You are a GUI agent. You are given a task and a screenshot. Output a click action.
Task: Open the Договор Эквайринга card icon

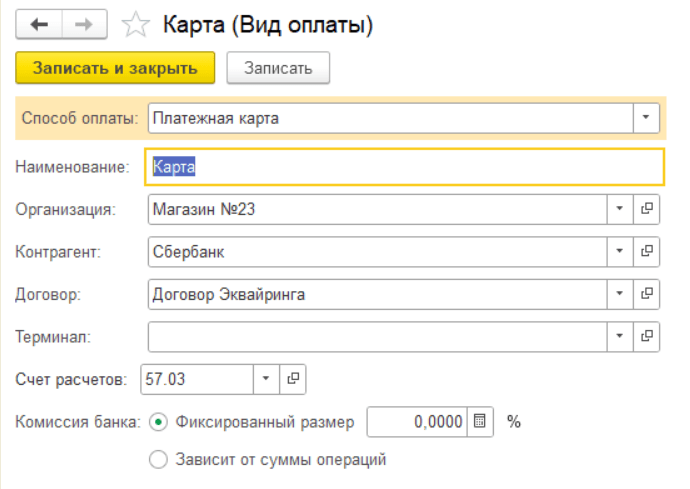click(646, 294)
